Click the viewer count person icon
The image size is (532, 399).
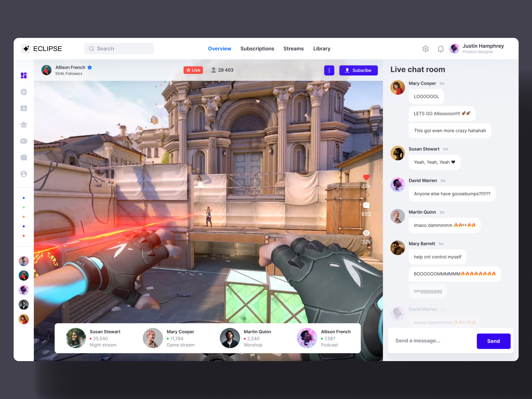tap(213, 70)
